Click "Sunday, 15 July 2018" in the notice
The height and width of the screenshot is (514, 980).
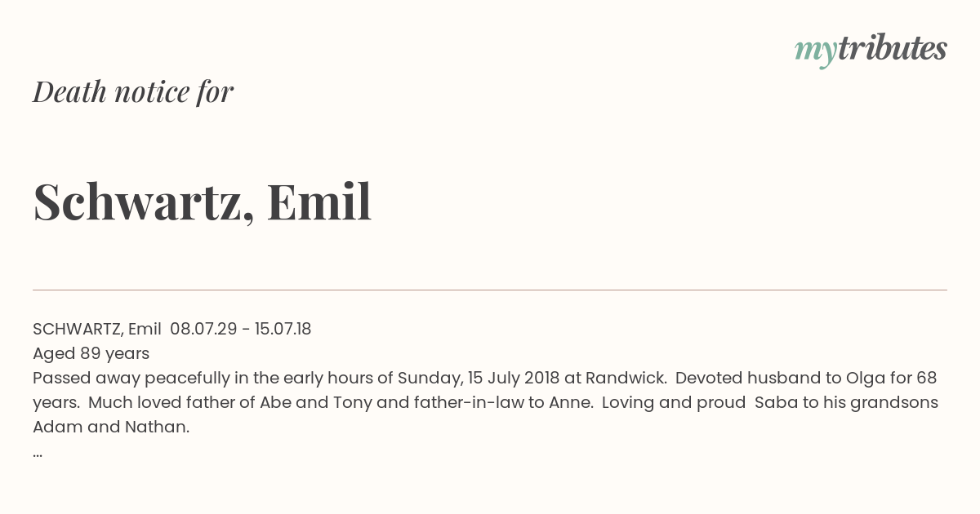[x=479, y=378]
